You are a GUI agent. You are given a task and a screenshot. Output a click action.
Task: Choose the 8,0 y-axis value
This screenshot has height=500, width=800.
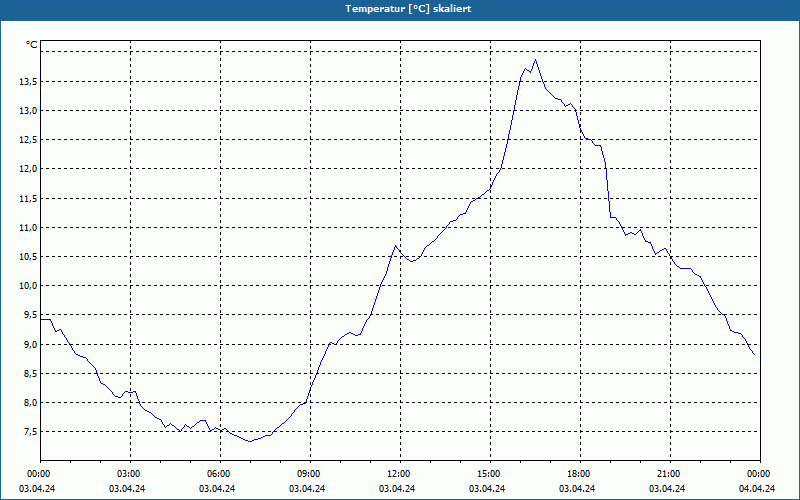click(31, 403)
